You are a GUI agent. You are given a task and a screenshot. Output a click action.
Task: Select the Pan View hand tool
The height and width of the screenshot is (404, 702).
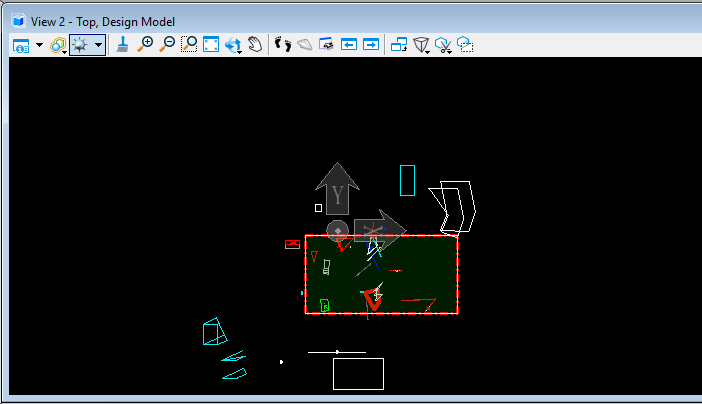(x=255, y=45)
